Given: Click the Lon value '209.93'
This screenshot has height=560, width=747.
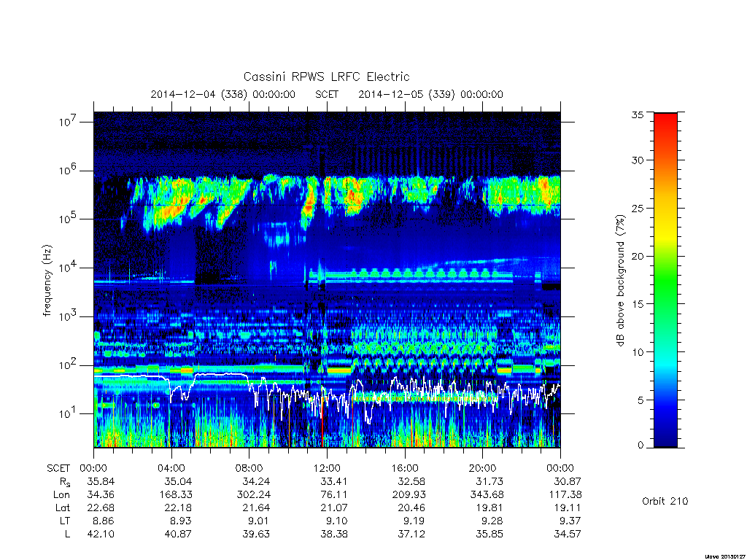Looking at the screenshot, I should pos(409,495).
